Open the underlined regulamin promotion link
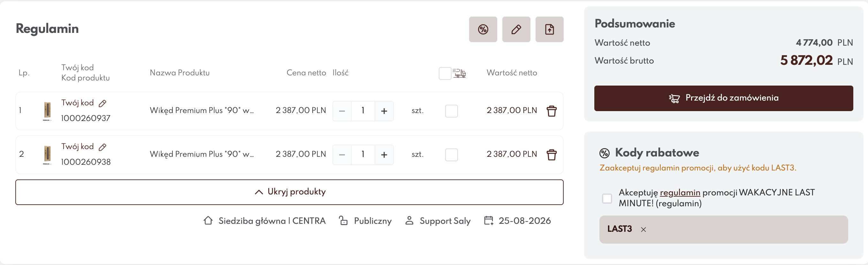 pos(680,193)
